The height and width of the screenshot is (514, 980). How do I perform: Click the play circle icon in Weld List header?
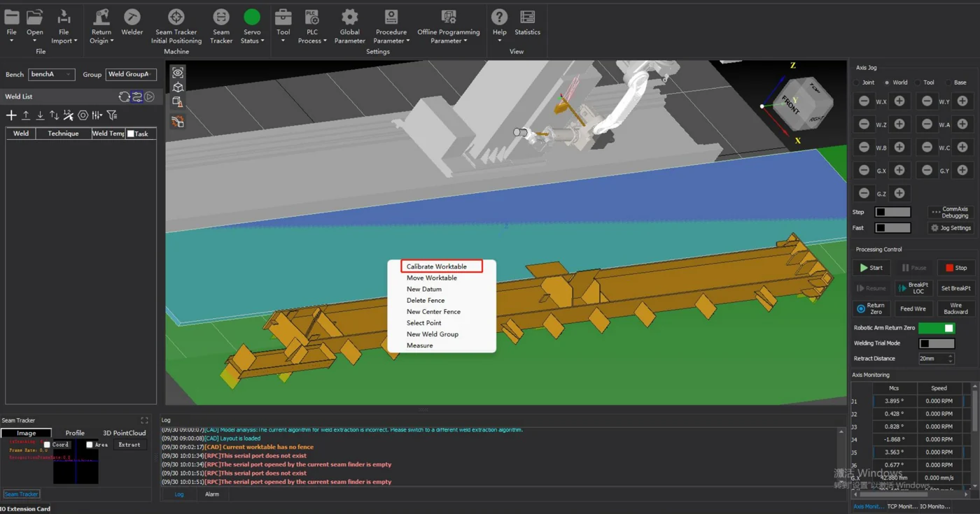pyautogui.click(x=149, y=97)
